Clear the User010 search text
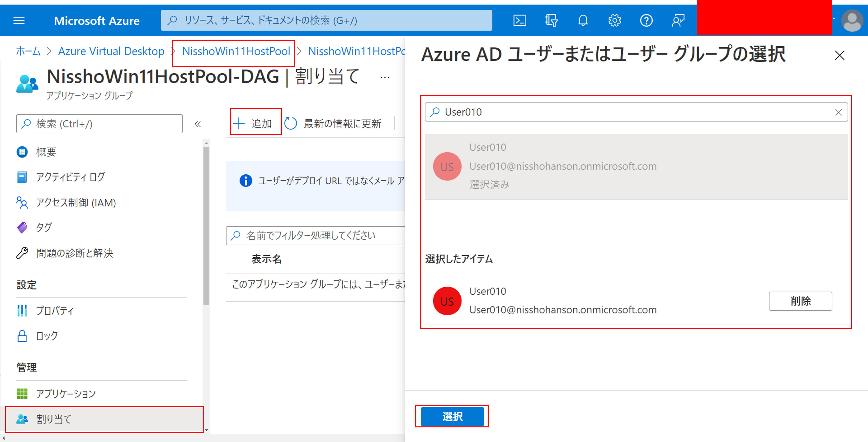 838,112
